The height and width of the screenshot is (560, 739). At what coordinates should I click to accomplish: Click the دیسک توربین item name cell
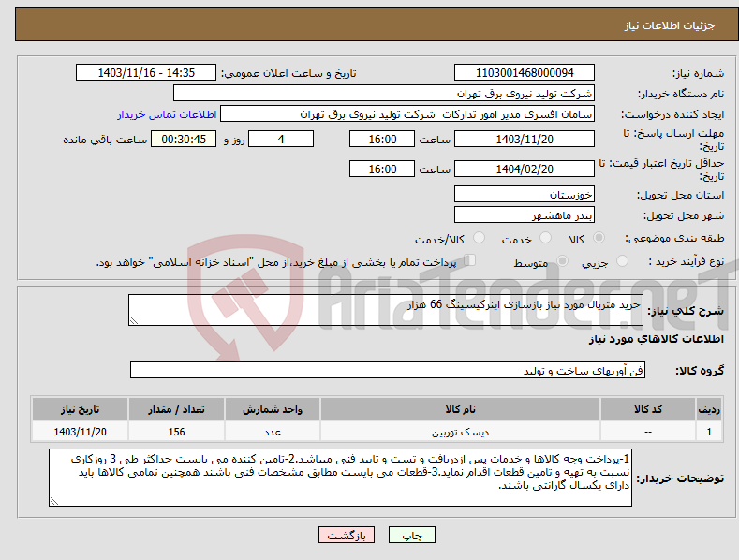coord(460,432)
